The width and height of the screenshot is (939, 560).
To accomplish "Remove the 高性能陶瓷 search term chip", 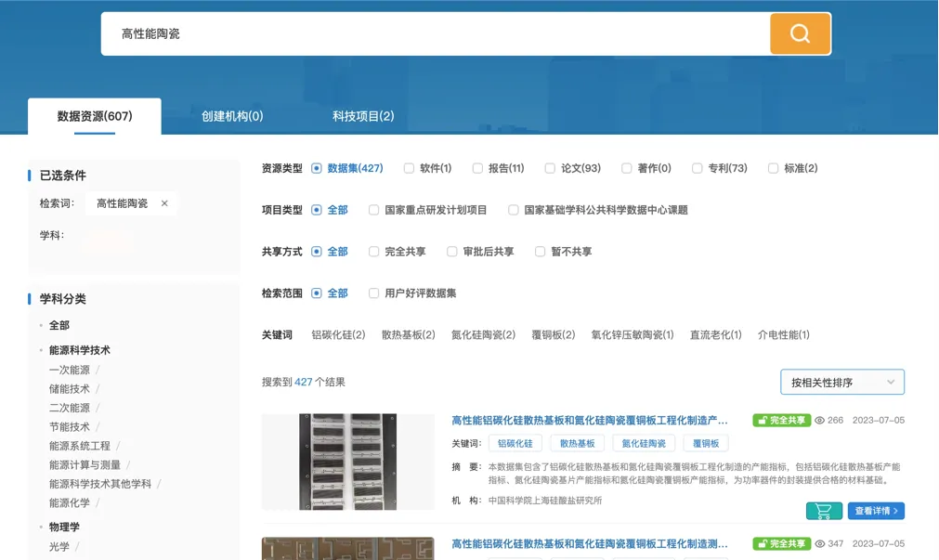I will click(164, 203).
